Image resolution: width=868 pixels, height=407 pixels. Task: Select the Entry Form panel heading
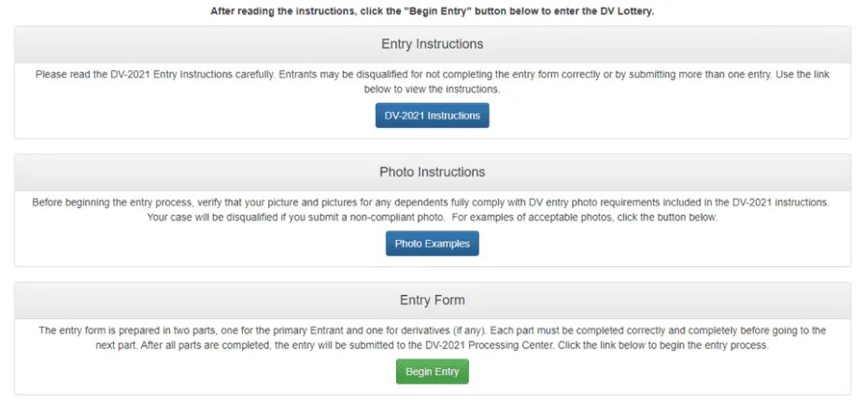tap(432, 301)
